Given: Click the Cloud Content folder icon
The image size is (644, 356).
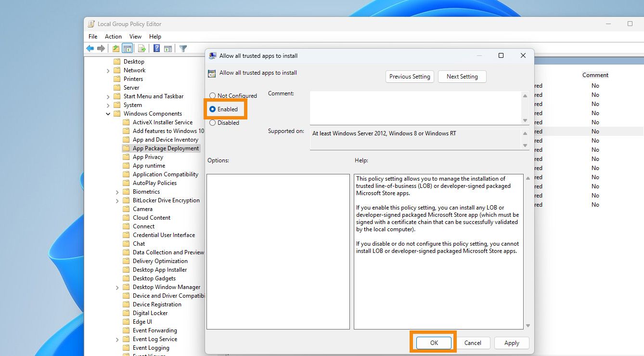Looking at the screenshot, I should [x=126, y=218].
